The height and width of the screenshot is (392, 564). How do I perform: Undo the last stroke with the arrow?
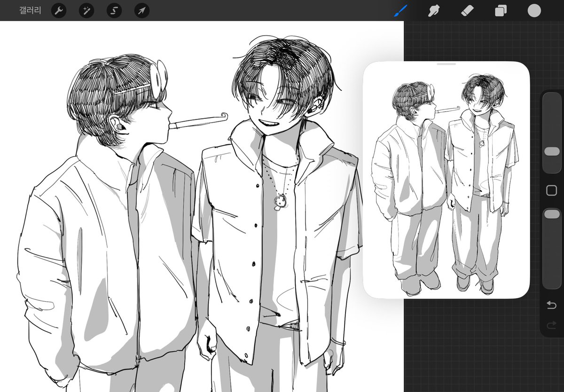point(551,306)
